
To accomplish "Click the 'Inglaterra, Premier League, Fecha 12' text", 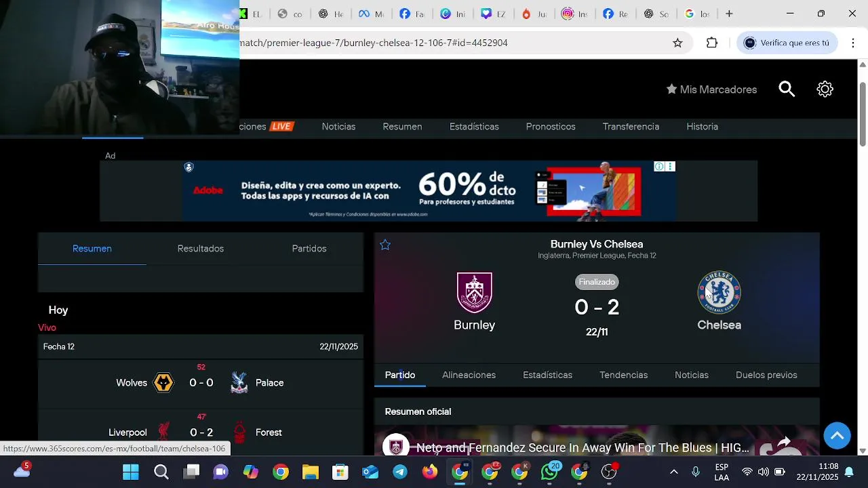I will click(x=597, y=256).
